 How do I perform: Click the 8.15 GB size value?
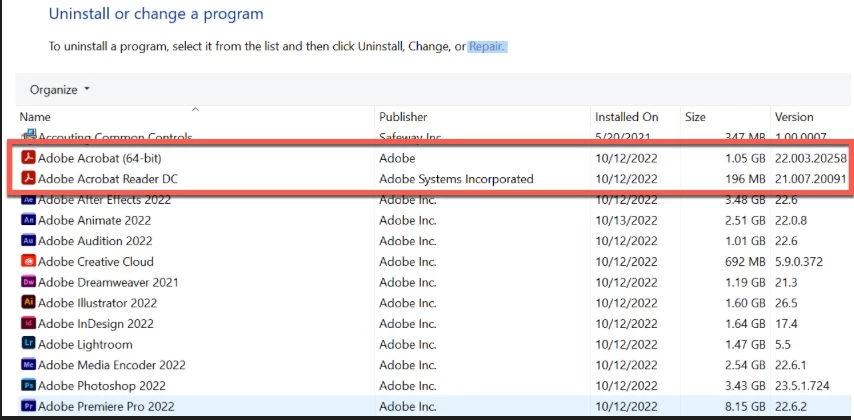coord(743,406)
